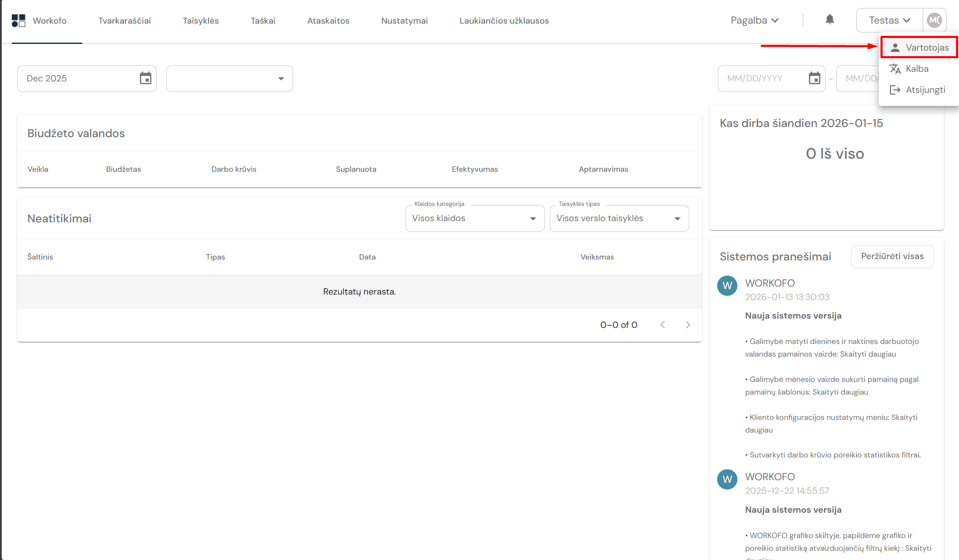The height and width of the screenshot is (560, 959).
Task: Open the notifications bell
Action: pyautogui.click(x=829, y=20)
